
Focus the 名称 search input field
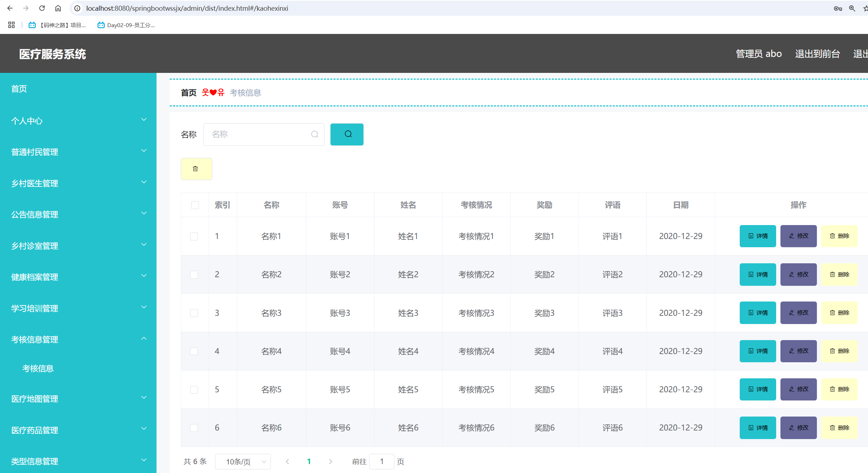(264, 134)
